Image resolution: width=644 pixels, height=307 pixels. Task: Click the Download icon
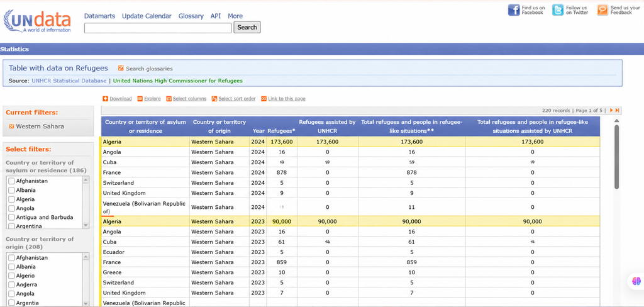pyautogui.click(x=105, y=99)
